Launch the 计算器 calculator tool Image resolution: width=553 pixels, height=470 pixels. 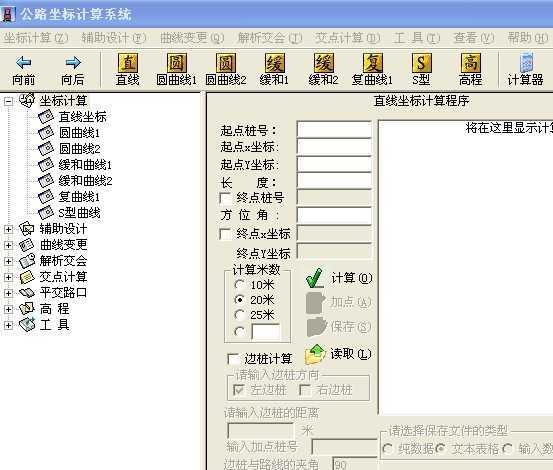point(525,69)
